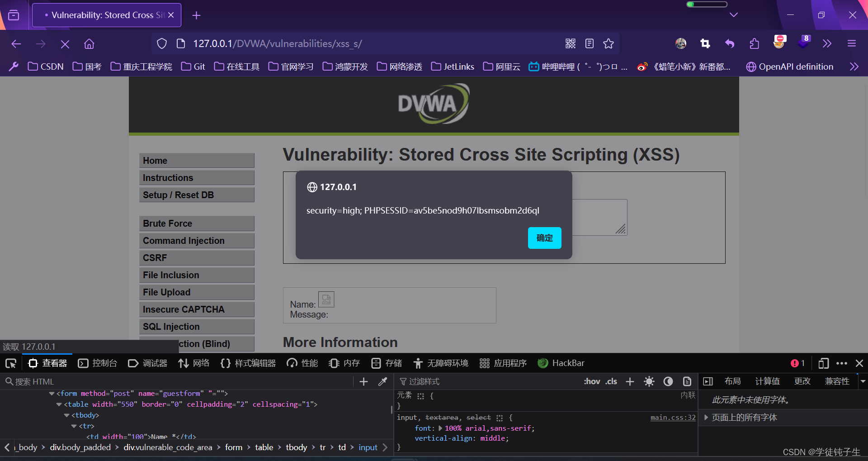
Task: Open the 无障碍环境 accessibility tab
Action: point(441,363)
